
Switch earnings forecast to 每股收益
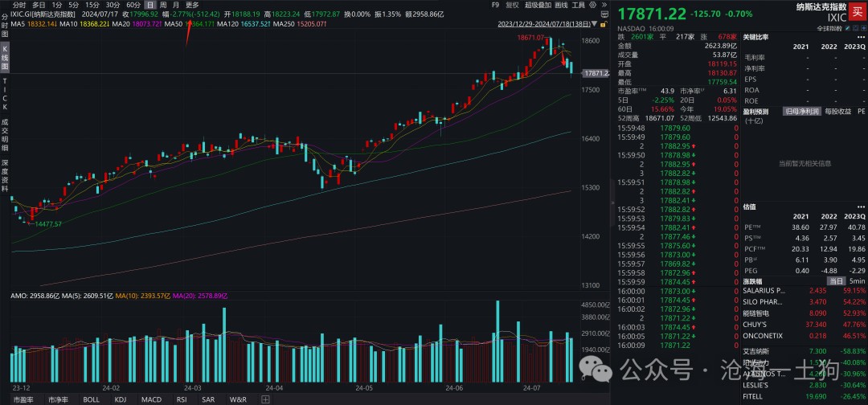[x=837, y=111]
